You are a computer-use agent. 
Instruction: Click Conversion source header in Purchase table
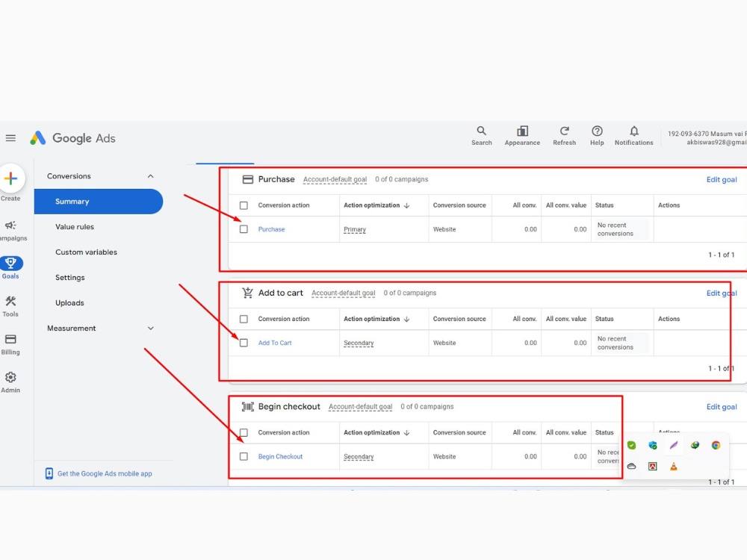click(x=459, y=205)
